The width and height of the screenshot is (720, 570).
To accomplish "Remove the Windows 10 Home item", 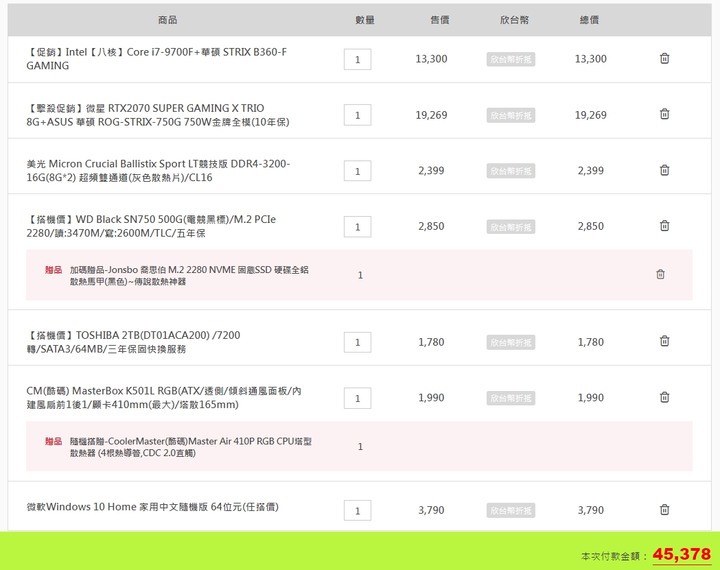I will 664,509.
